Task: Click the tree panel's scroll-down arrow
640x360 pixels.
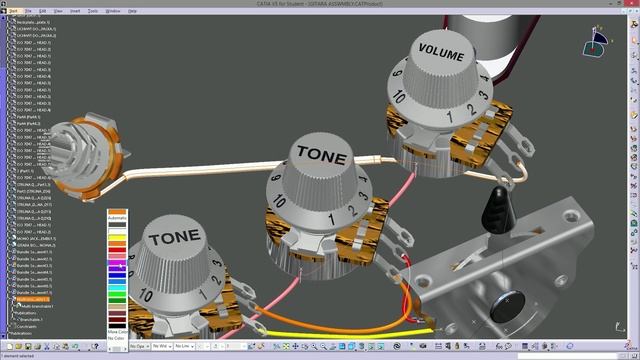Action: [x=3, y=337]
